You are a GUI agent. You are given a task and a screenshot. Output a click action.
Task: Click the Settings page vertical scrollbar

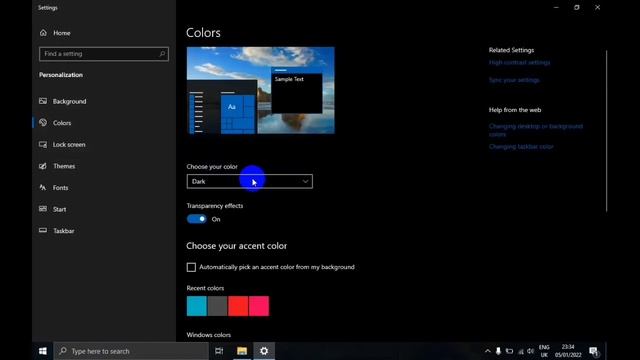(x=607, y=131)
